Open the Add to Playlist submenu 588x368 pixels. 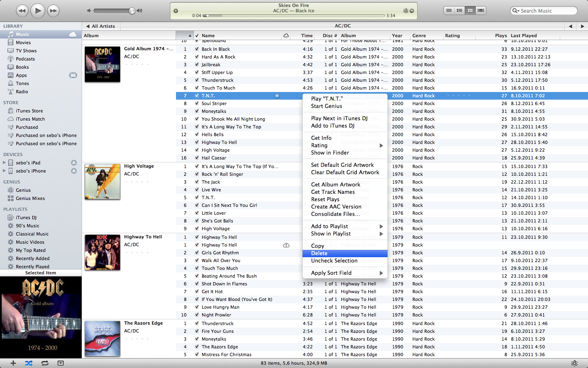pos(345,227)
